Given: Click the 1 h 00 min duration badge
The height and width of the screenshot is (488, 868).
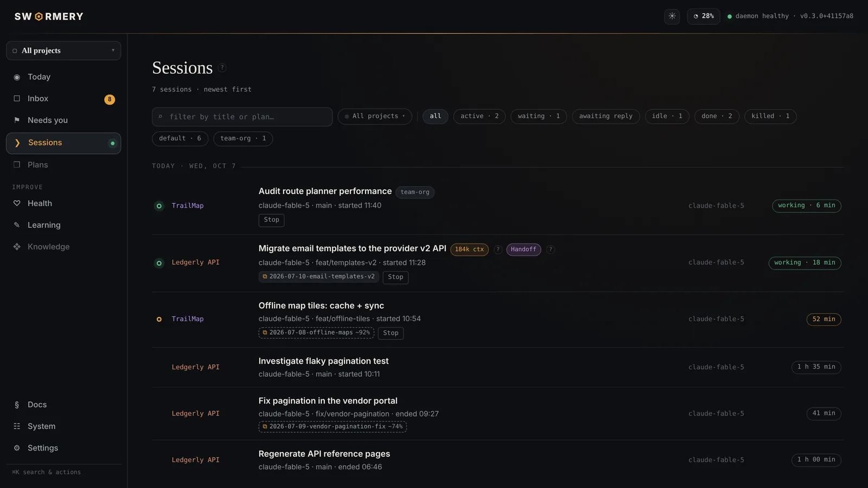Looking at the screenshot, I should (816, 460).
